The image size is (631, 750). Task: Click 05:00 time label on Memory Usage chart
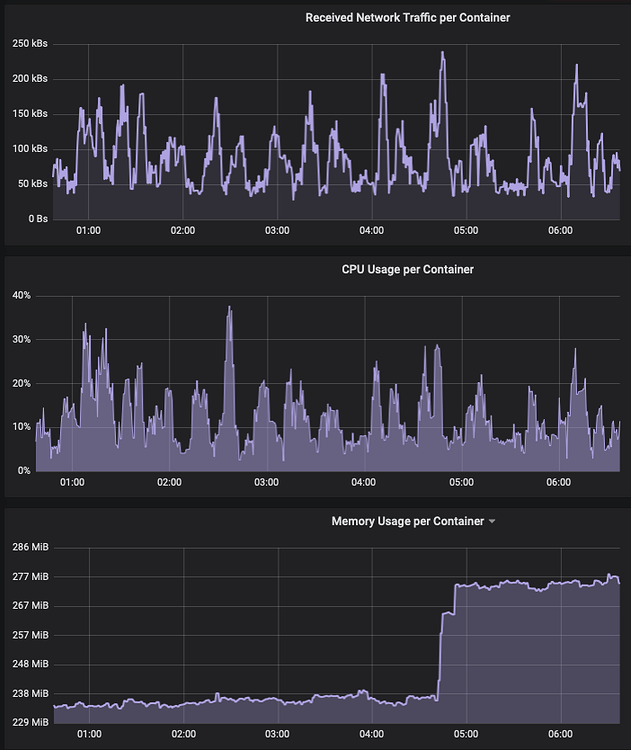[x=466, y=734]
